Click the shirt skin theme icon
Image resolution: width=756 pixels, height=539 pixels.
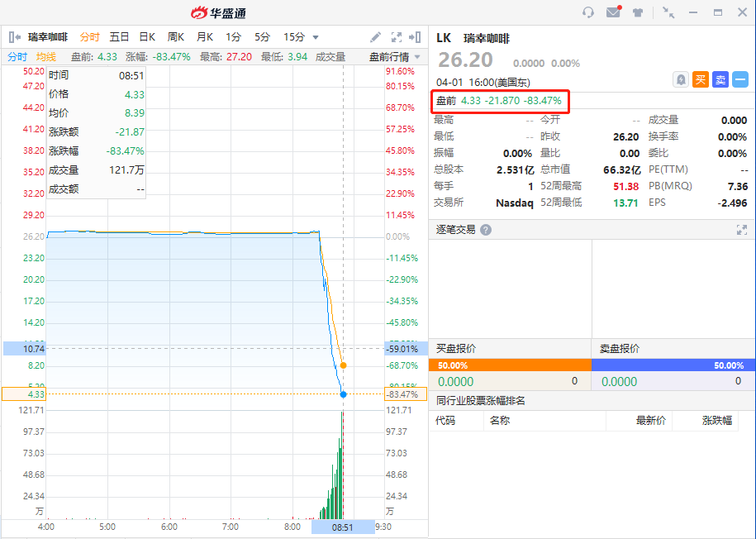coord(638,12)
